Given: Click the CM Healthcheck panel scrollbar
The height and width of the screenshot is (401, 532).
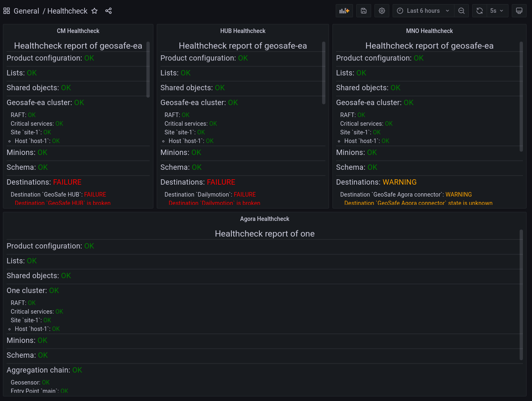Looking at the screenshot, I should [x=148, y=69].
